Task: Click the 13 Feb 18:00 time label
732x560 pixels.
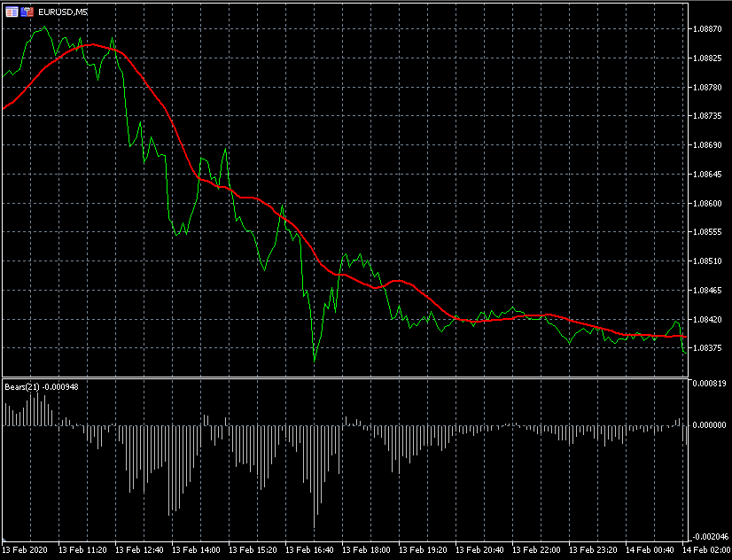Action: click(x=366, y=550)
